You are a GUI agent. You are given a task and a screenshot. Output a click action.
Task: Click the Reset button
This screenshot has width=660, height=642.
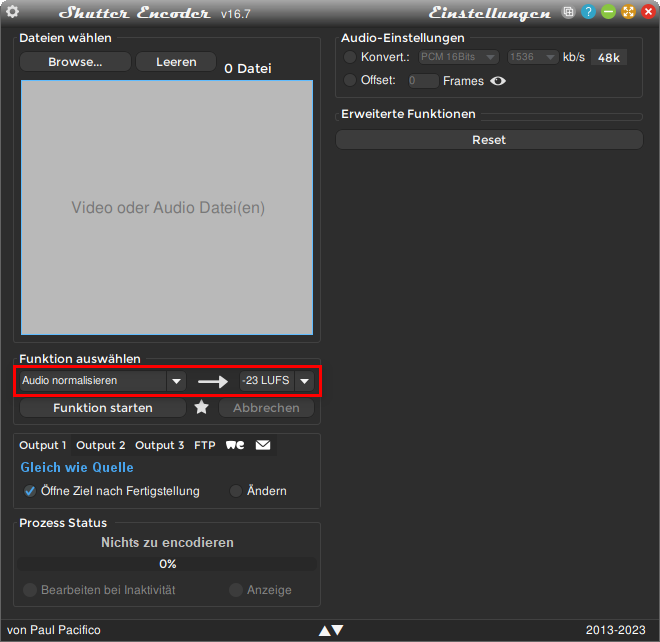tap(489, 140)
